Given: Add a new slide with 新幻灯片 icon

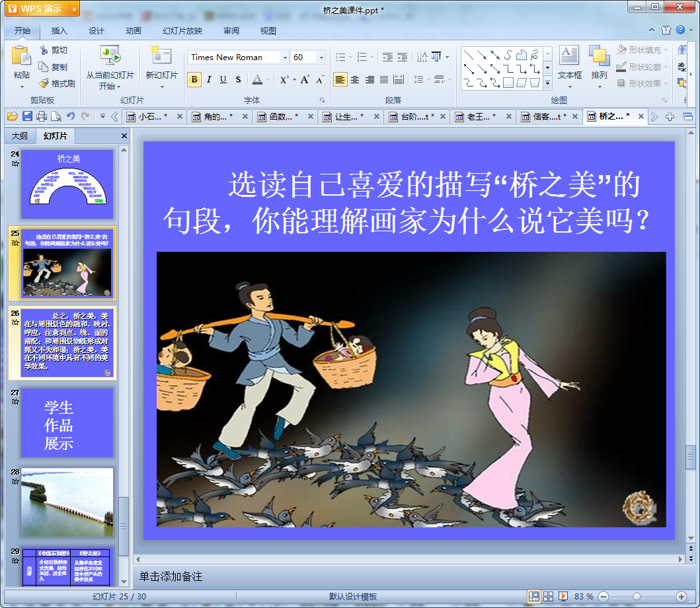Looking at the screenshot, I should tap(161, 56).
